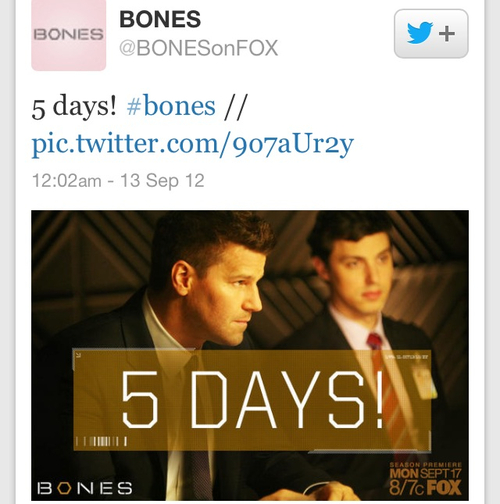500x504 pixels.
Task: Open the embedded tweet photo
Action: coord(250,355)
